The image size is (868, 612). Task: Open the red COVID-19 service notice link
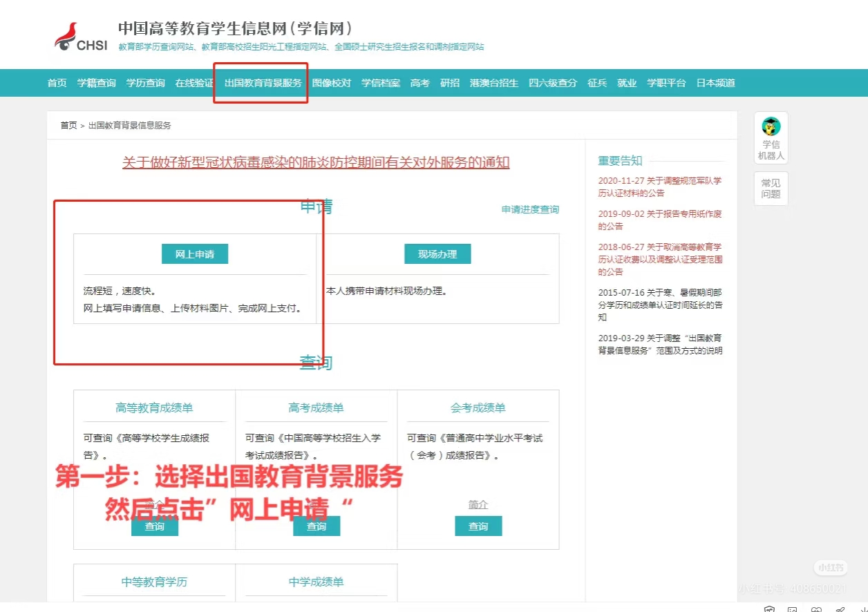pyautogui.click(x=316, y=162)
